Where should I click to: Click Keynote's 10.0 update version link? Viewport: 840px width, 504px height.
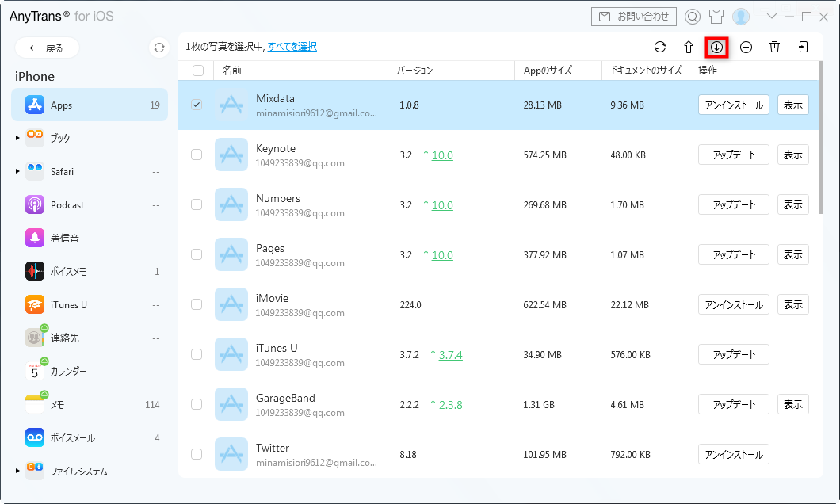(x=442, y=155)
